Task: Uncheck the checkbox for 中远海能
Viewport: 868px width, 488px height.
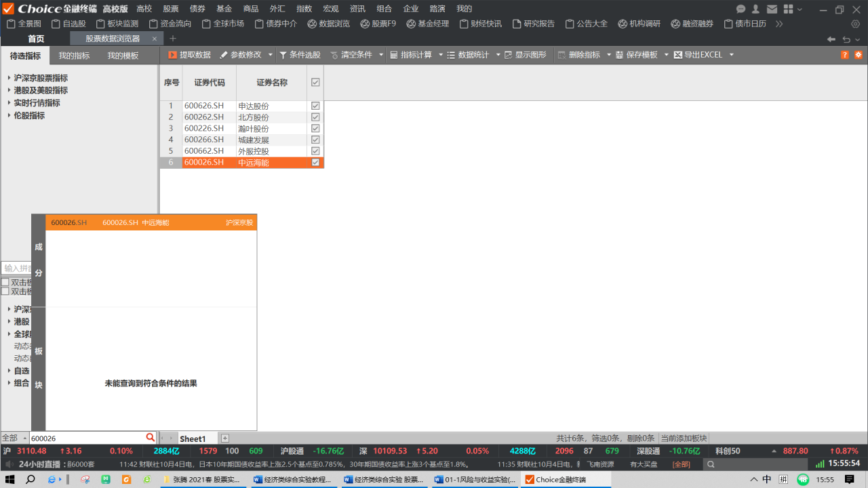Action: click(x=315, y=163)
